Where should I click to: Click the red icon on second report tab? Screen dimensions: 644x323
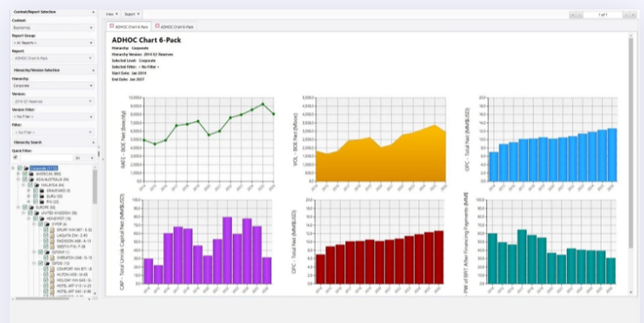pyautogui.click(x=157, y=26)
